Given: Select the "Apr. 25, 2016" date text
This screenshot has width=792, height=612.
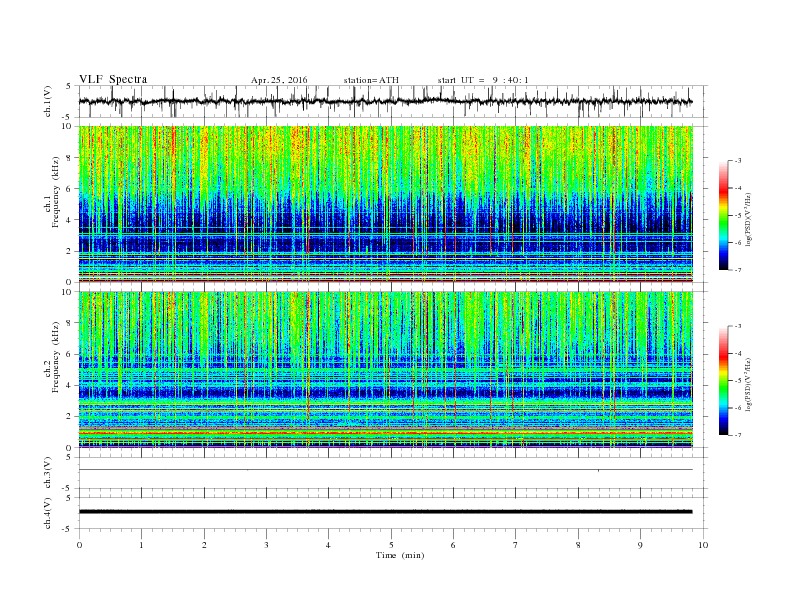Looking at the screenshot, I should click(279, 80).
